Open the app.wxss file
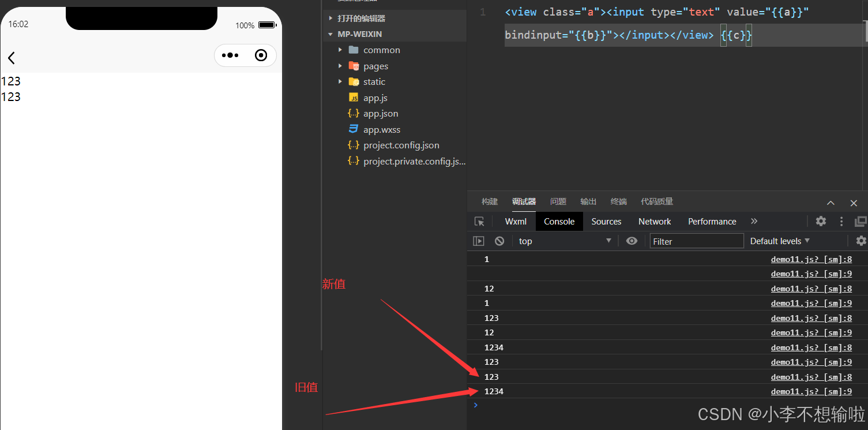Image resolution: width=868 pixels, height=430 pixels. pos(382,129)
